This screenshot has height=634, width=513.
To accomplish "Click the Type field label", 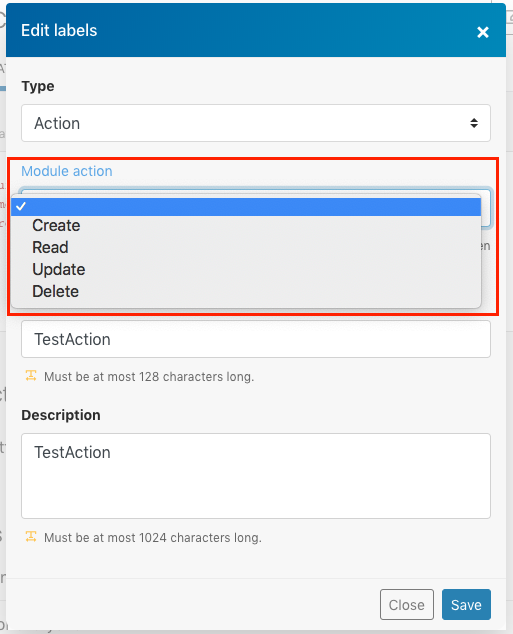I will [x=38, y=86].
